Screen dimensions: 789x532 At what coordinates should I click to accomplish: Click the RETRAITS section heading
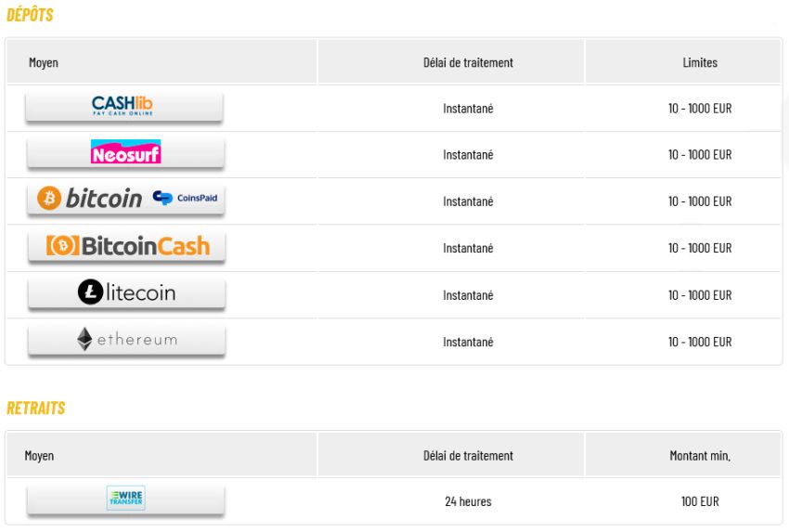pyautogui.click(x=35, y=408)
